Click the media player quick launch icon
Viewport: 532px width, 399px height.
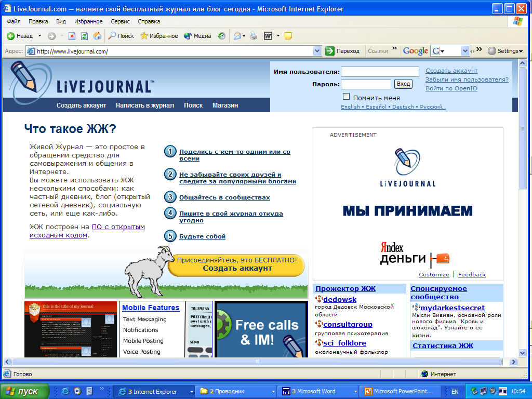78,391
